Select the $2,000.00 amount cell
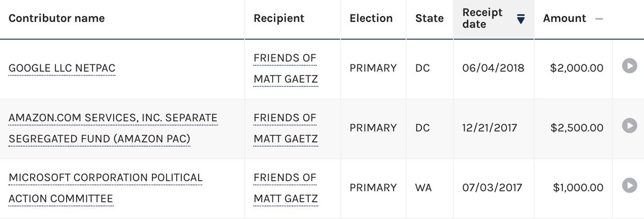Viewport: 644px width, 219px height. coord(576,68)
